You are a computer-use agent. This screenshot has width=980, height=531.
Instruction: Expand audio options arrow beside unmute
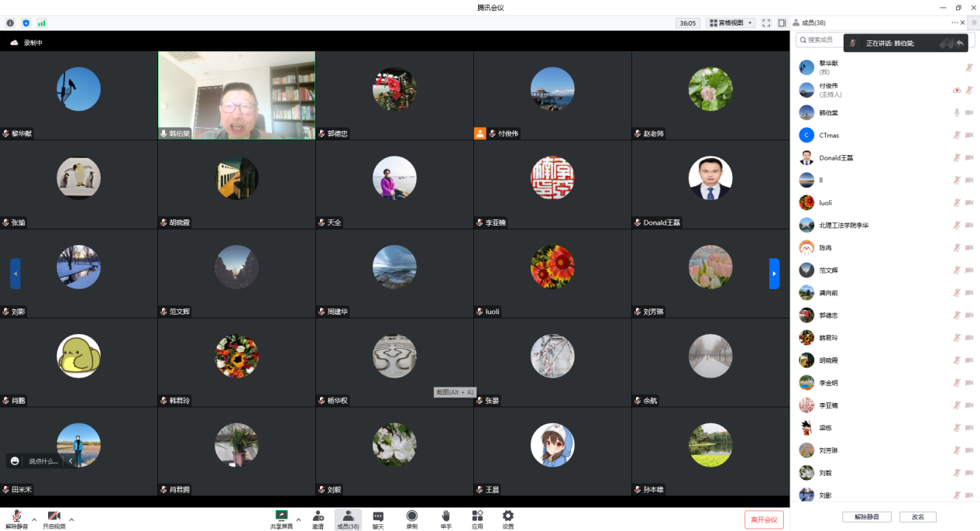click(34, 519)
